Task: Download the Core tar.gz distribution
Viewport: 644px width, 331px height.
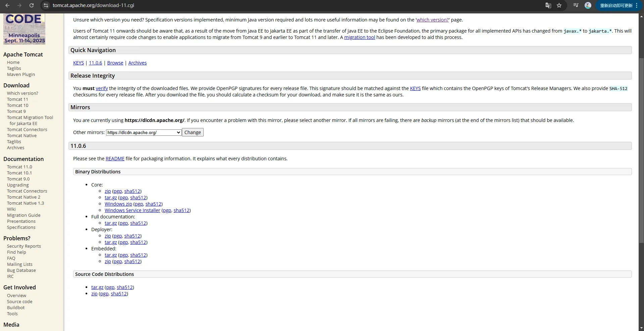Action: pos(111,198)
